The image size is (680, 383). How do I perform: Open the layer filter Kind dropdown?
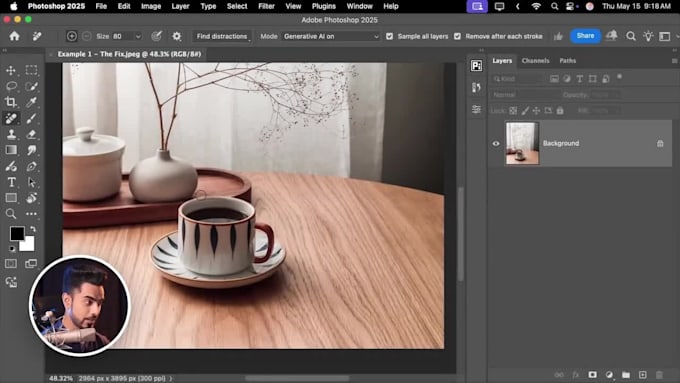pos(517,79)
